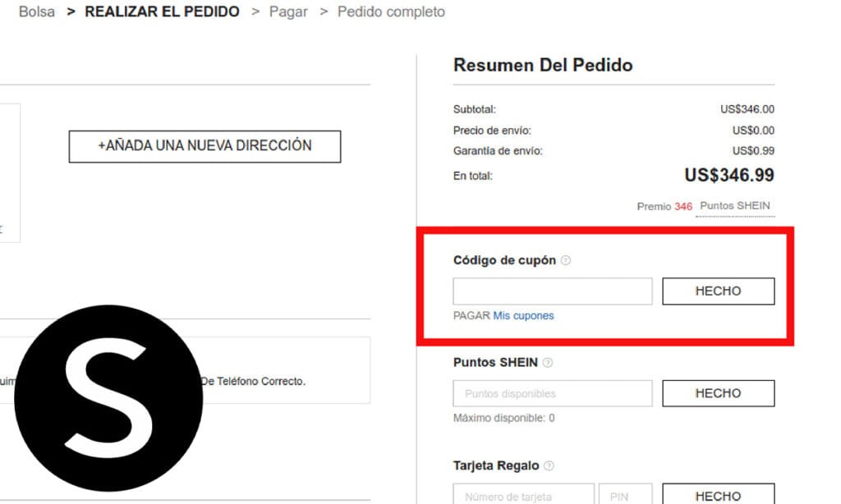Select the Máximo disponible: 0 text

click(x=503, y=418)
